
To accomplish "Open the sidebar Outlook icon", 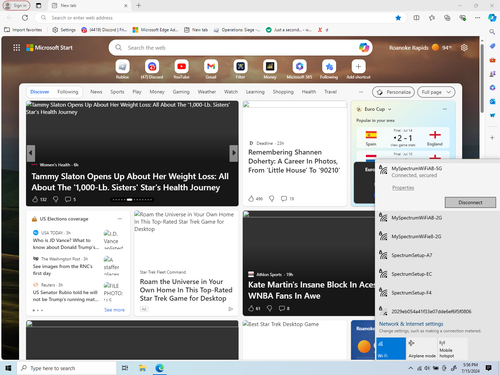I will pos(492,101).
